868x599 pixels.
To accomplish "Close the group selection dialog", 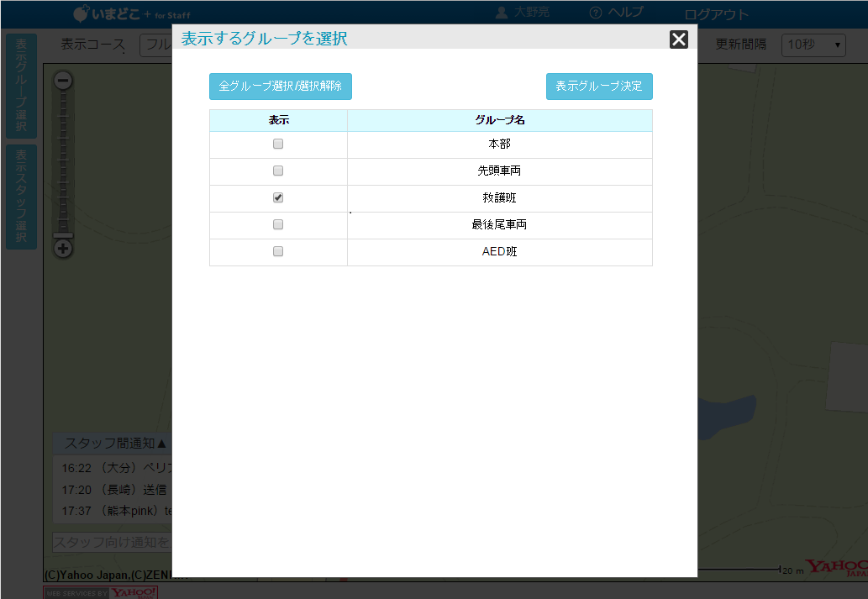I will tap(678, 39).
